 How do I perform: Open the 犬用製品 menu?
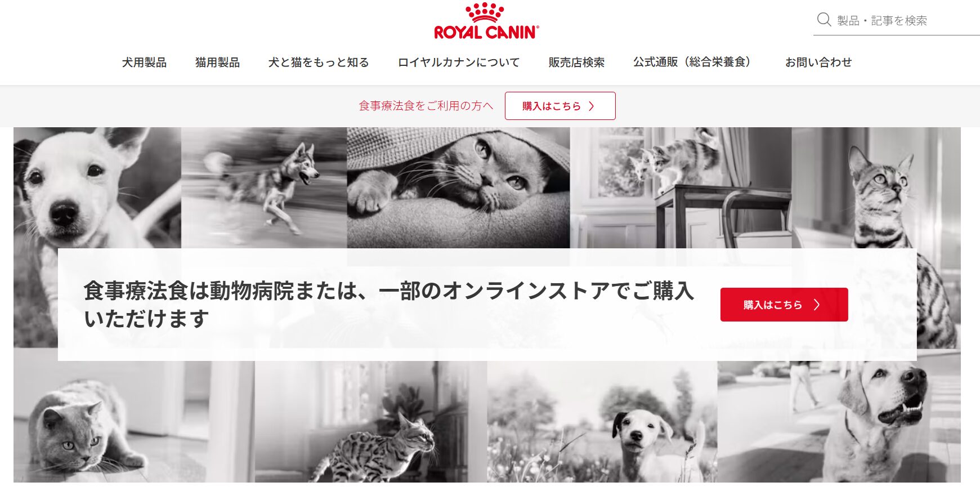pyautogui.click(x=144, y=63)
